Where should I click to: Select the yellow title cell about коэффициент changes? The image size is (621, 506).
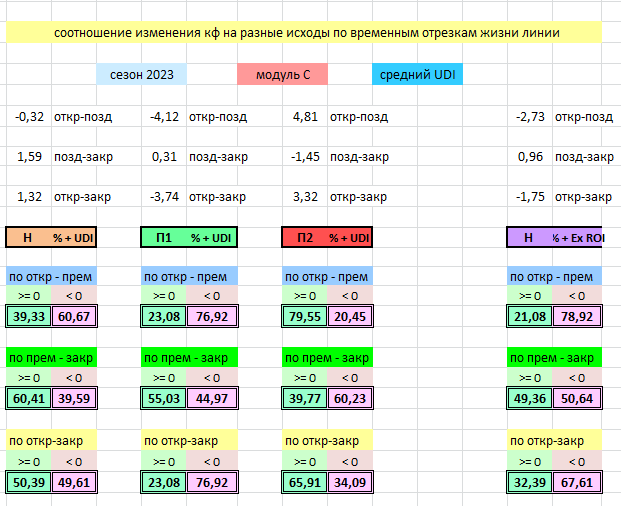[304, 32]
